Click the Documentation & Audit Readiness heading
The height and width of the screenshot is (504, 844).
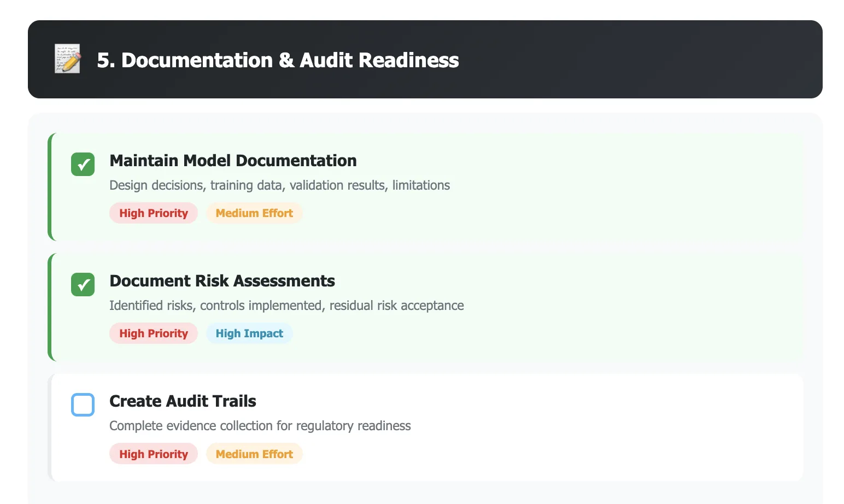coord(278,60)
